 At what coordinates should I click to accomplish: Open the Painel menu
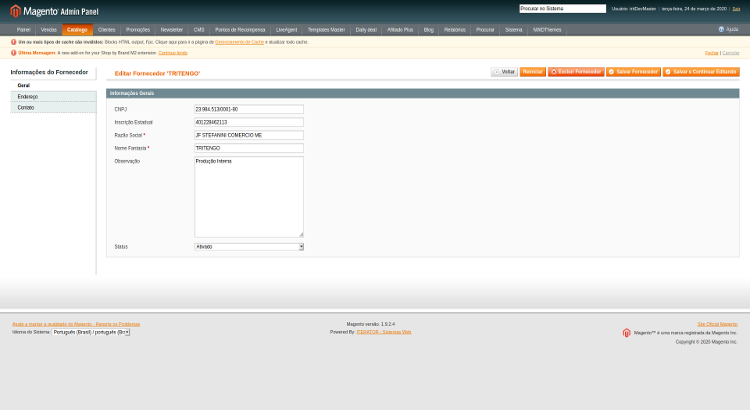pyautogui.click(x=23, y=30)
